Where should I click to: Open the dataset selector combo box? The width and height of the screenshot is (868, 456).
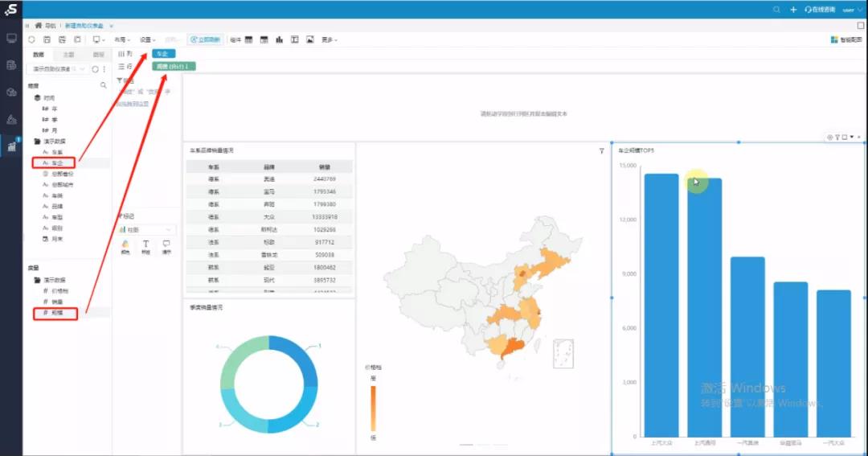[x=58, y=69]
